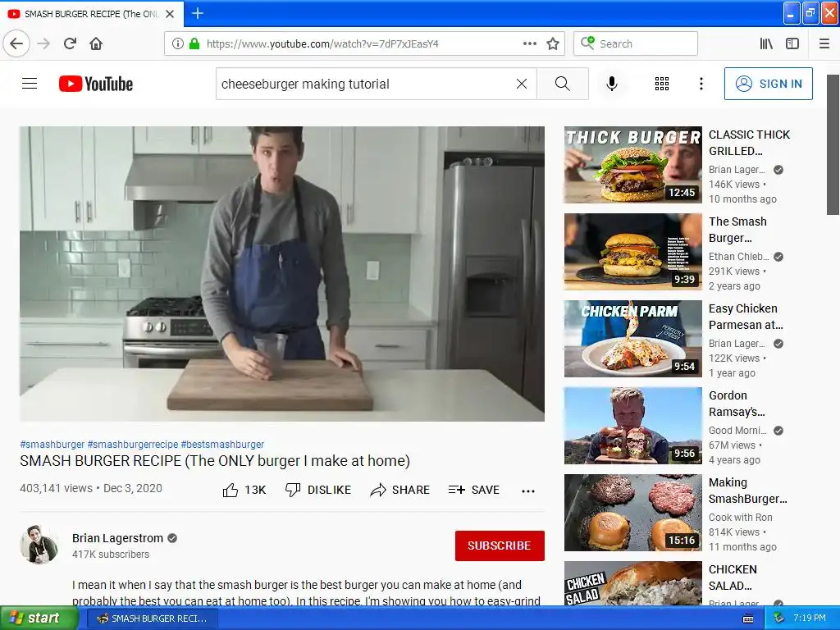This screenshot has height=630, width=840.
Task: Go to the browser home page icon
Action: pyautogui.click(x=96, y=43)
